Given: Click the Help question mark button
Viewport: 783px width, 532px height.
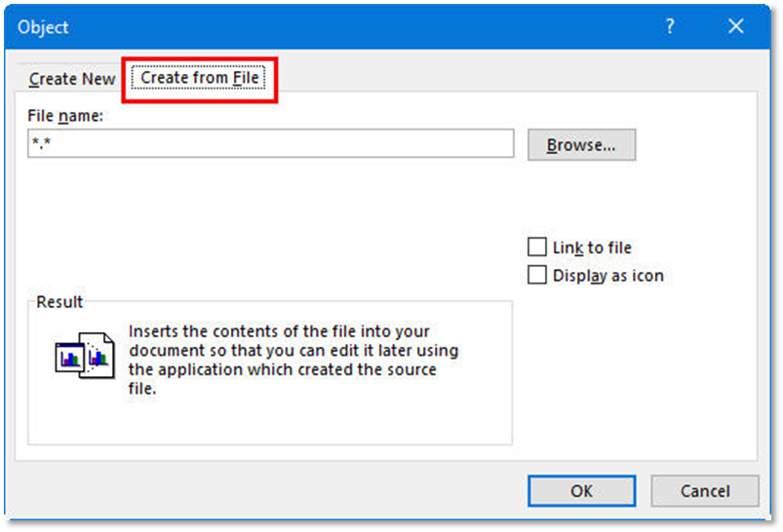Looking at the screenshot, I should click(670, 27).
